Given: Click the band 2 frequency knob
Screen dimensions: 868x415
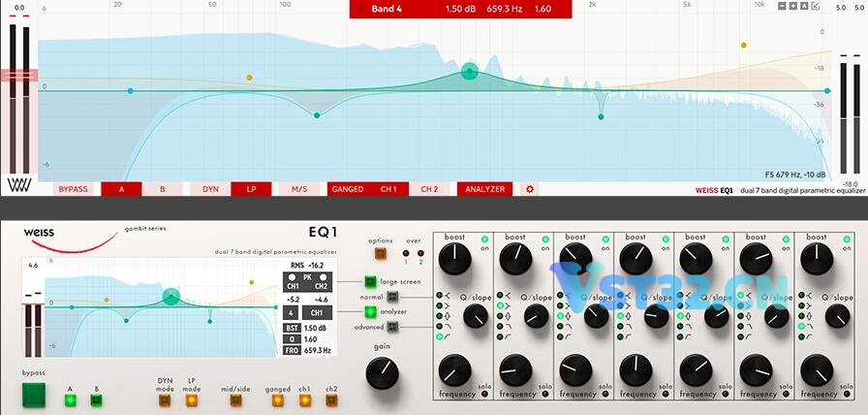Looking at the screenshot, I should tap(515, 370).
